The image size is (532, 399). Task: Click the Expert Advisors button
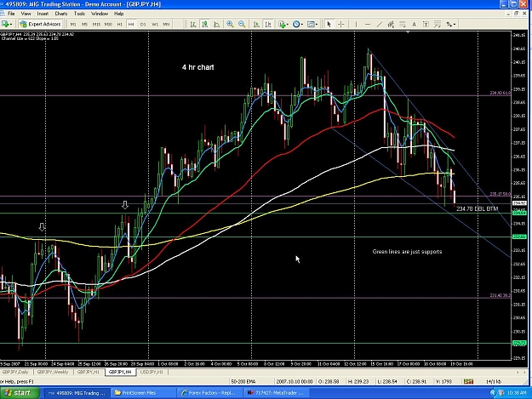tap(40, 24)
